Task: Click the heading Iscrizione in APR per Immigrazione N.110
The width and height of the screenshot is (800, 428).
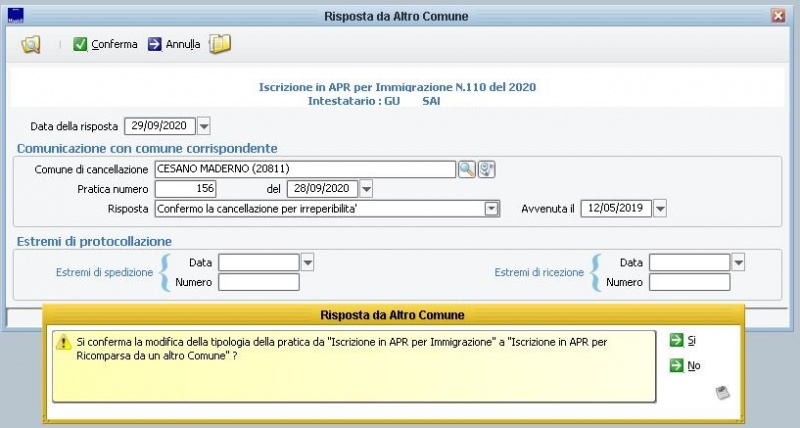Action: click(x=397, y=87)
